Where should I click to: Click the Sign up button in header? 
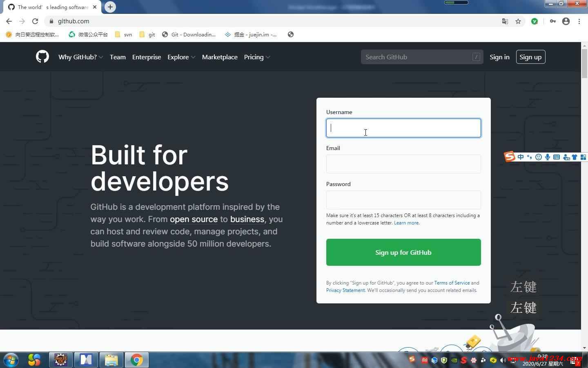click(x=530, y=57)
